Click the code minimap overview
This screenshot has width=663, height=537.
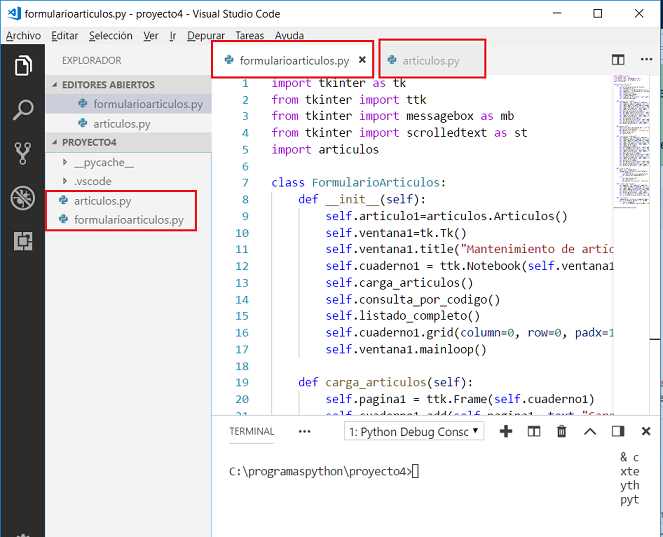631,140
